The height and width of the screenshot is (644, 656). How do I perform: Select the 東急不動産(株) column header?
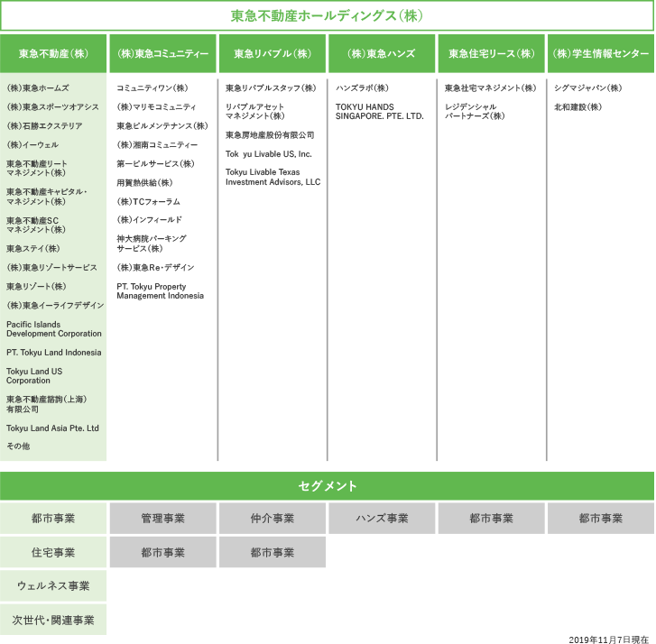pos(53,53)
